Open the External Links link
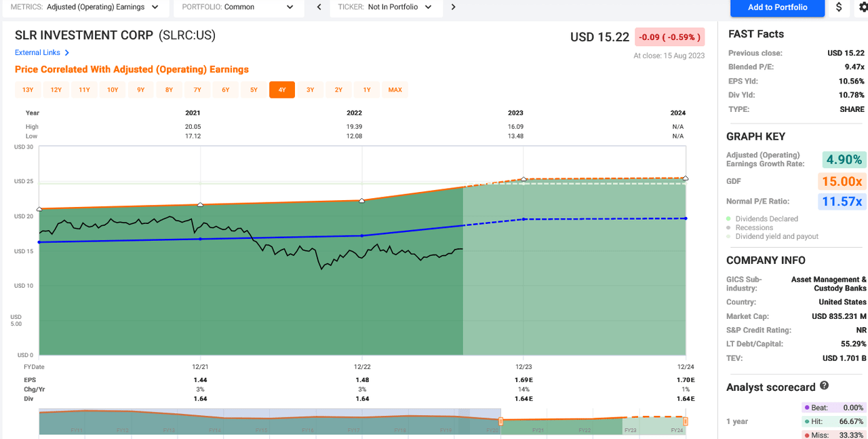Screen dimensions: 868x439 [x=37, y=52]
